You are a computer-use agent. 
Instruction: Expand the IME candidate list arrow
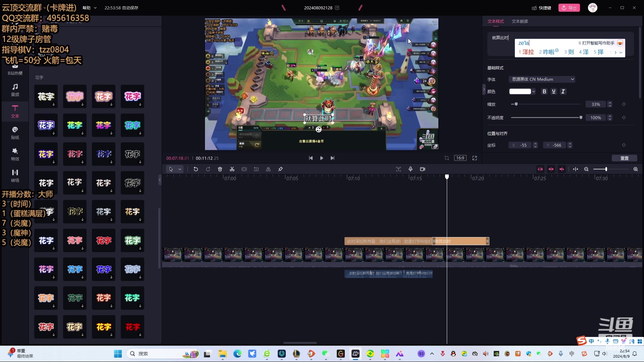tap(621, 53)
